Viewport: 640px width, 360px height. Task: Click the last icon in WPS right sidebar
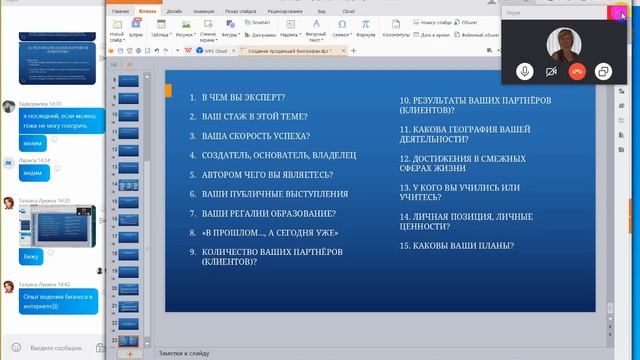point(621,149)
